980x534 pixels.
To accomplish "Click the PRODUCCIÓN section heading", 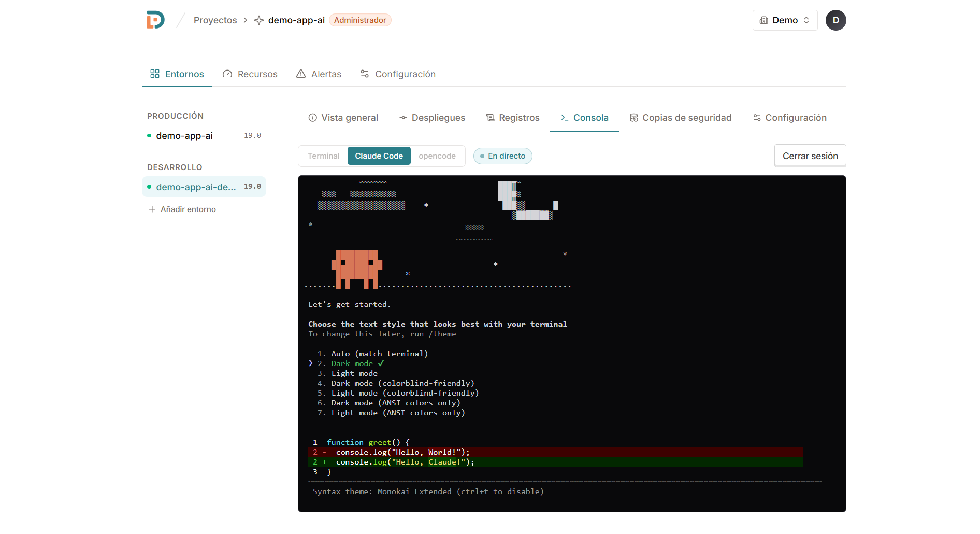I will 175,116.
